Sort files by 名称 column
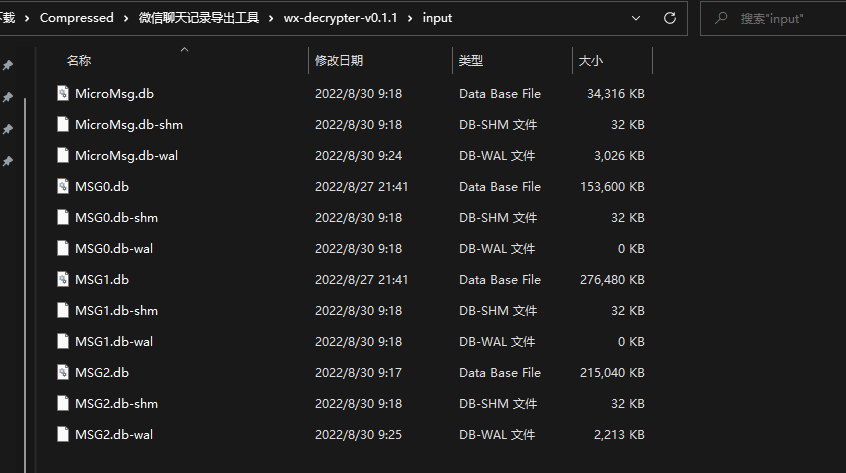 pyautogui.click(x=79, y=61)
